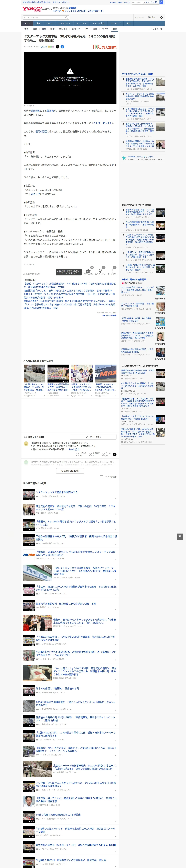Click the keyword search input field
Viewport: 186px width, 868px height.
pyautogui.click(x=43, y=18)
